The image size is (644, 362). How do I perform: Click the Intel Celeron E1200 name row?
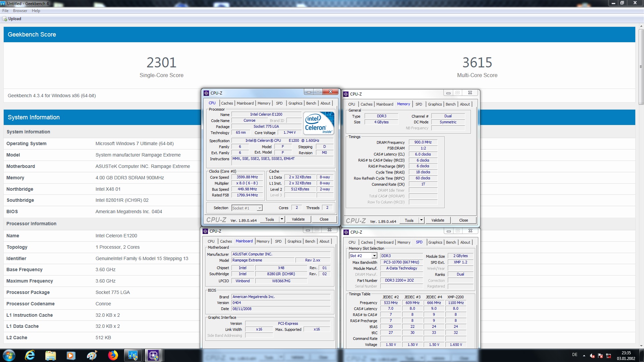(x=102, y=236)
